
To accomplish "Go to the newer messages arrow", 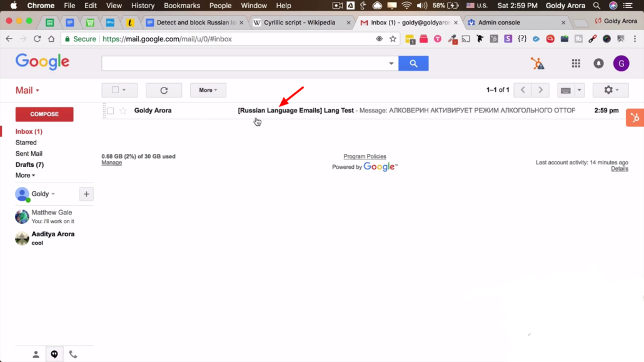I will (523, 90).
